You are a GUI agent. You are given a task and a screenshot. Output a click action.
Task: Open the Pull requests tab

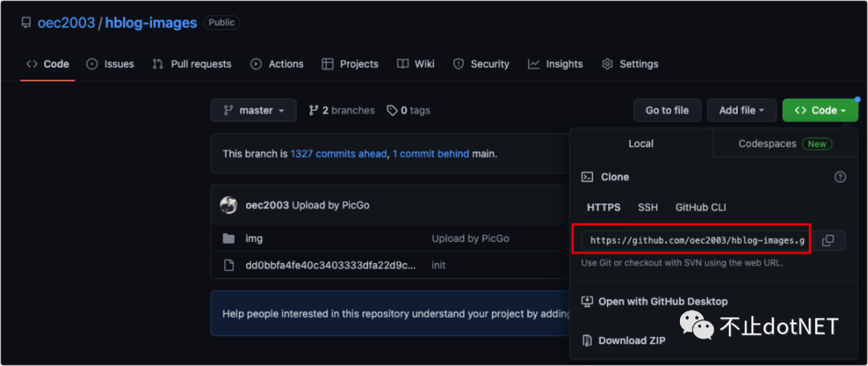[191, 64]
